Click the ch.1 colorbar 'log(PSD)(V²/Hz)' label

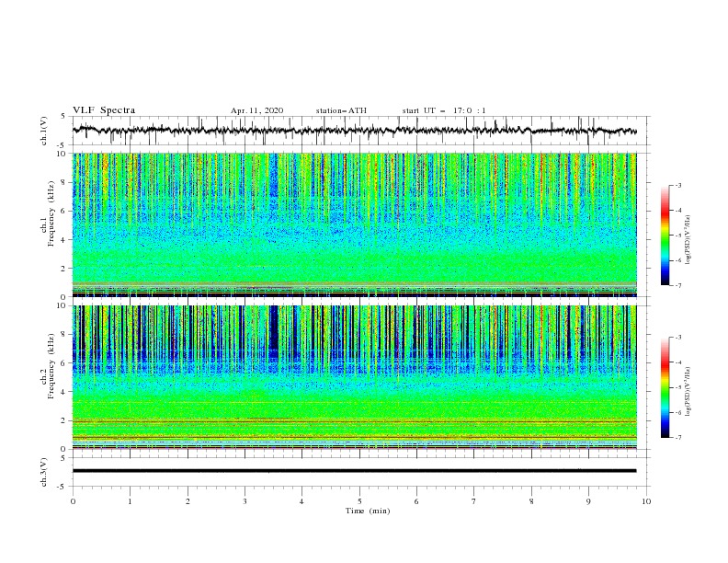pyautogui.click(x=688, y=240)
